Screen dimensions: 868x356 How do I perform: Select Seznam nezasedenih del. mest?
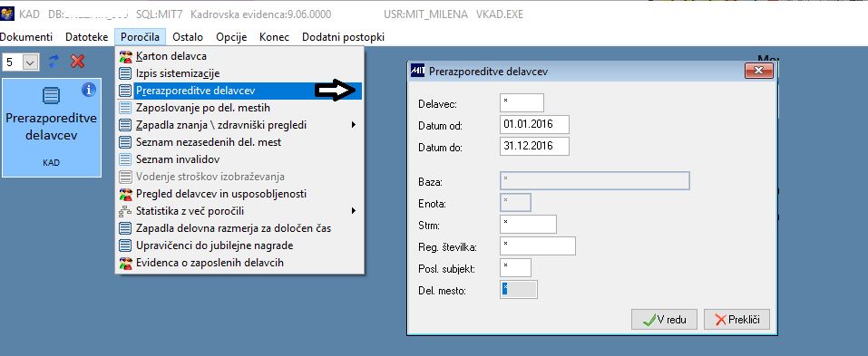tap(239, 142)
